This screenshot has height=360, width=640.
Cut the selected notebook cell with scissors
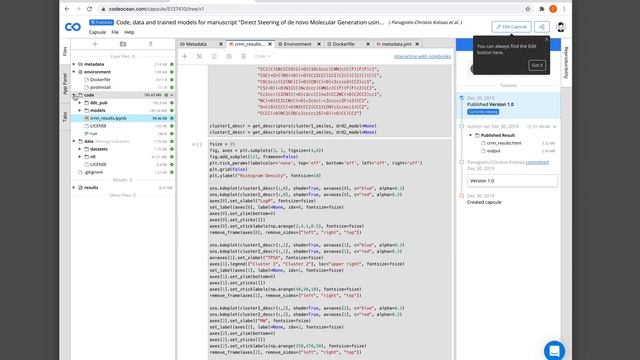click(x=199, y=56)
